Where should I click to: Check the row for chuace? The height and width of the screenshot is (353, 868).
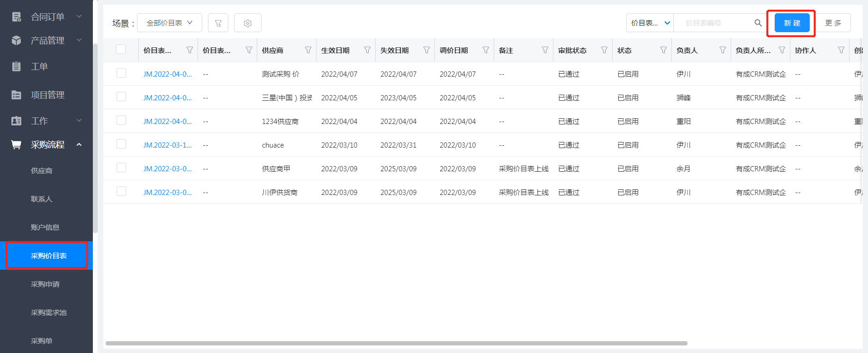click(x=121, y=144)
